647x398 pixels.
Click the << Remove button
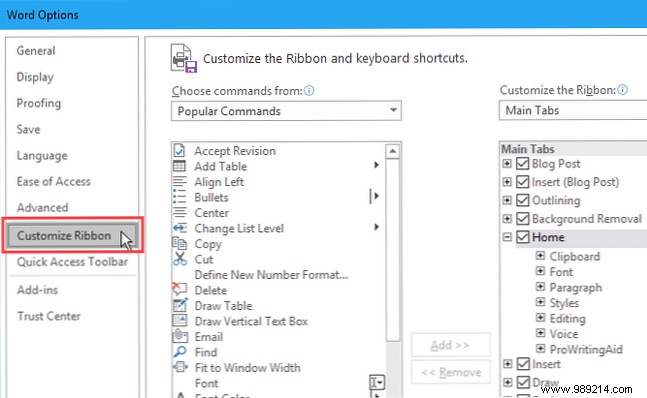[x=451, y=372]
